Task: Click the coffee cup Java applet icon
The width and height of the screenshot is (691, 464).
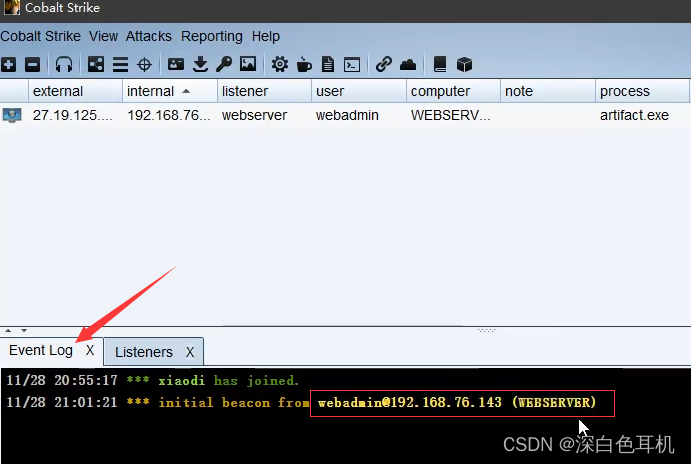Action: pos(304,64)
